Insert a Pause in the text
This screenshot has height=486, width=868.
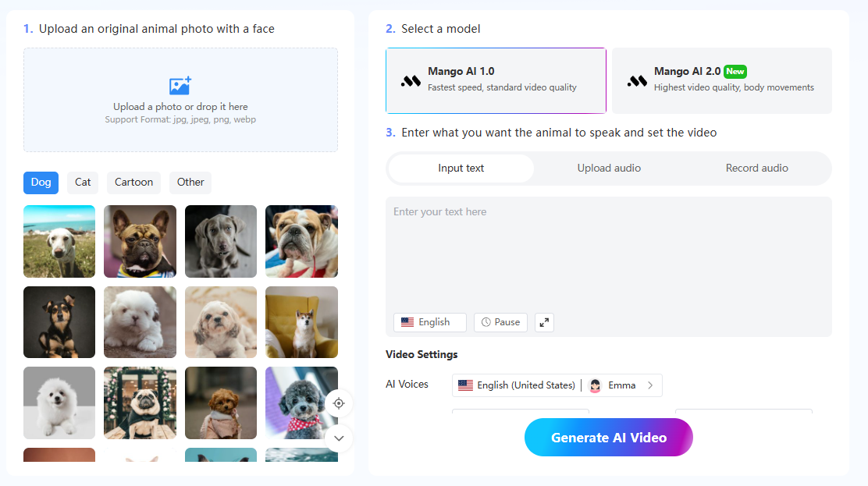click(x=500, y=322)
